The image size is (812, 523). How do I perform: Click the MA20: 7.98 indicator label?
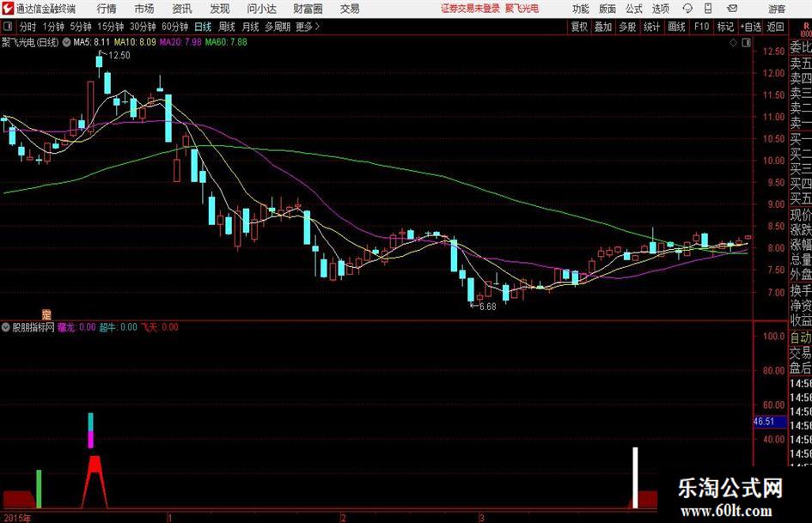[x=180, y=42]
